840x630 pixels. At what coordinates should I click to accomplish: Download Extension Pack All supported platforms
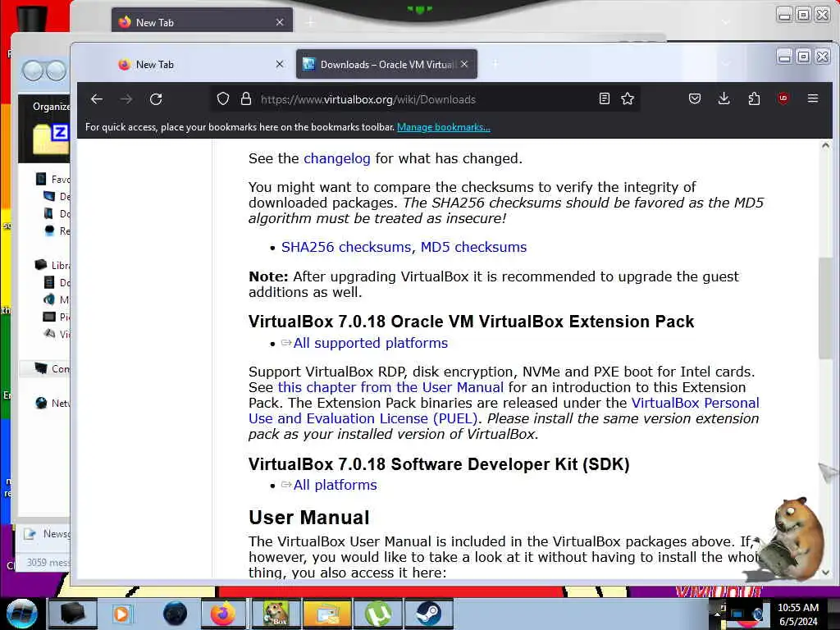(x=370, y=343)
